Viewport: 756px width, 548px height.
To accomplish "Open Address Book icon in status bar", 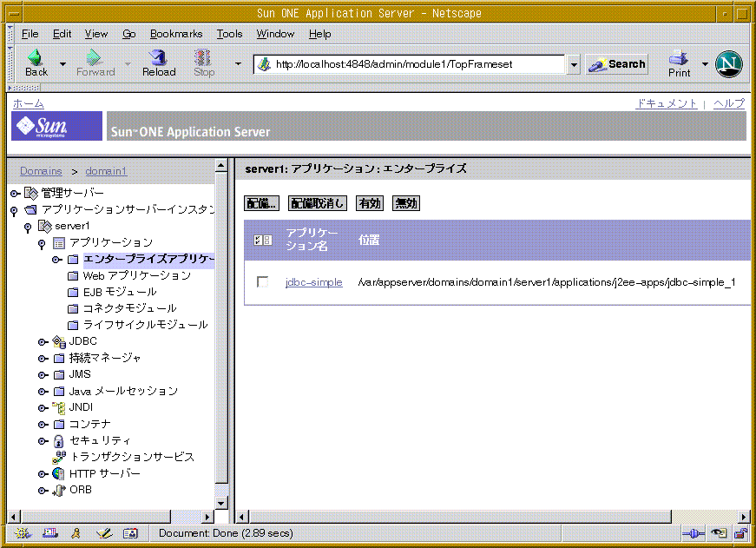I will pos(130,533).
